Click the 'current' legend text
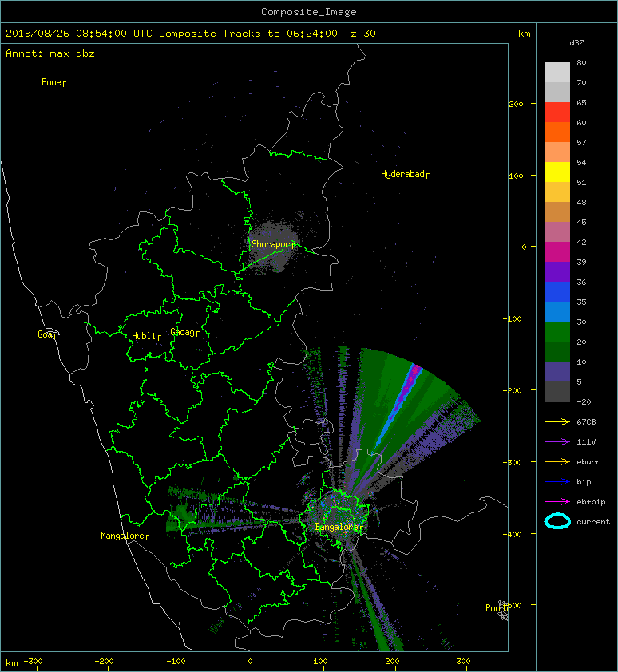This screenshot has width=618, height=672. [x=593, y=522]
